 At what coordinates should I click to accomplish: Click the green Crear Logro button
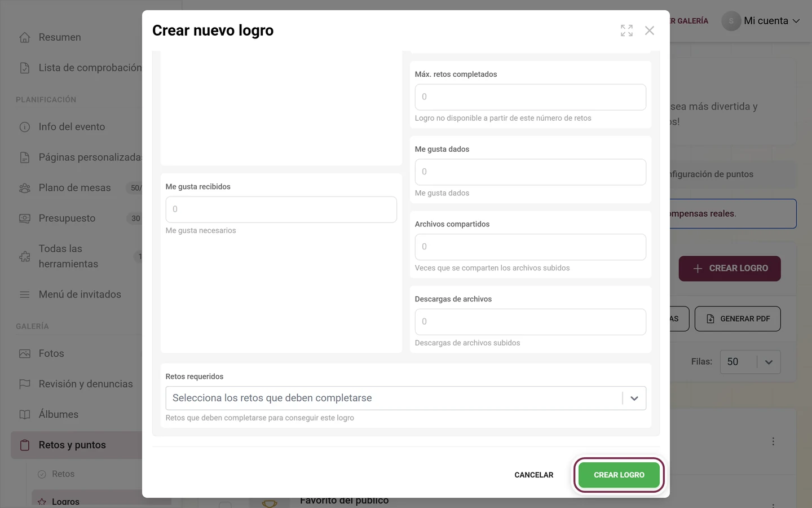pos(619,475)
